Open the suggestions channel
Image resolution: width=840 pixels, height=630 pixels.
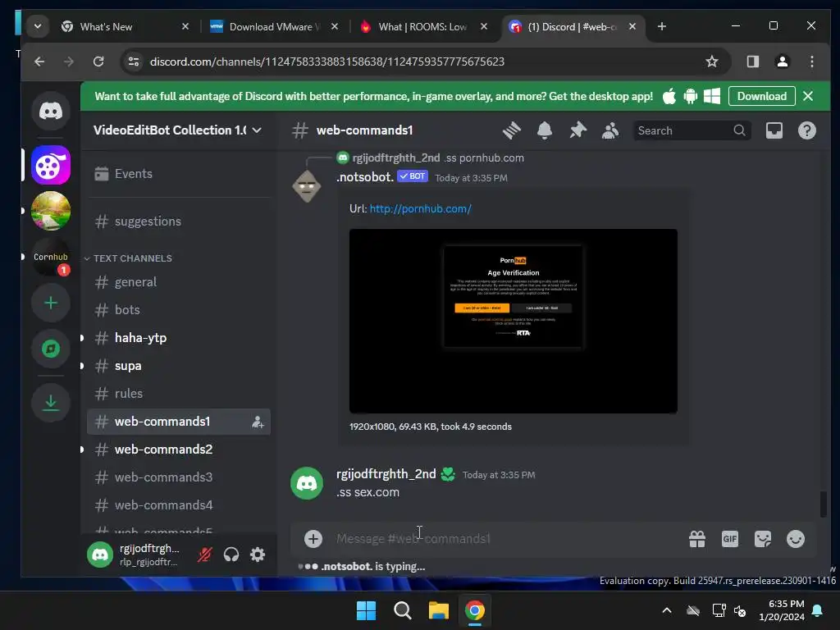(x=179, y=221)
